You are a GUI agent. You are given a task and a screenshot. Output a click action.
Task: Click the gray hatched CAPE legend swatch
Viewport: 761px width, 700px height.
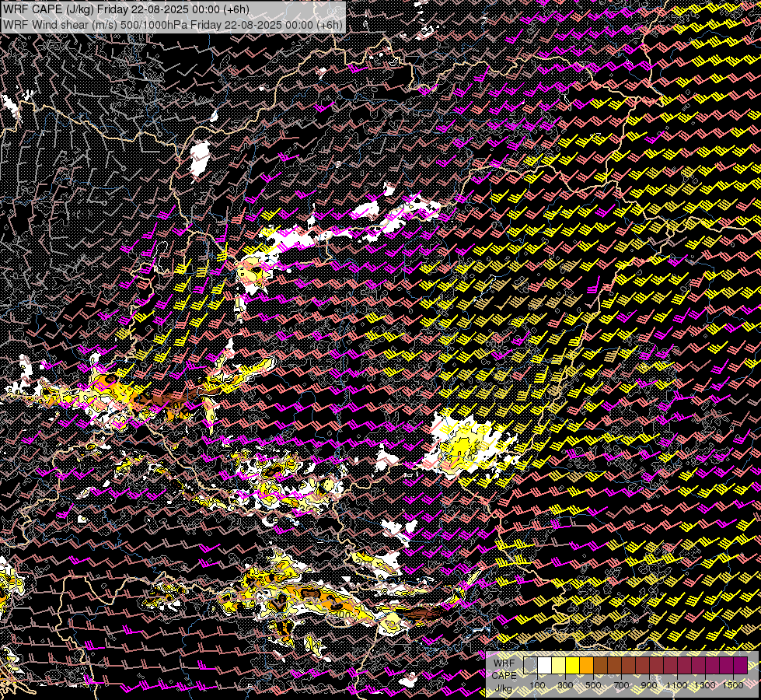(x=530, y=665)
